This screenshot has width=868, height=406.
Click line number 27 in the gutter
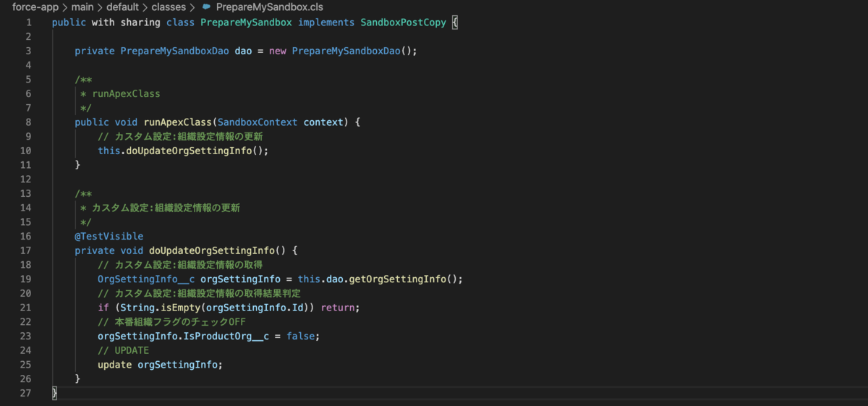pyautogui.click(x=26, y=393)
